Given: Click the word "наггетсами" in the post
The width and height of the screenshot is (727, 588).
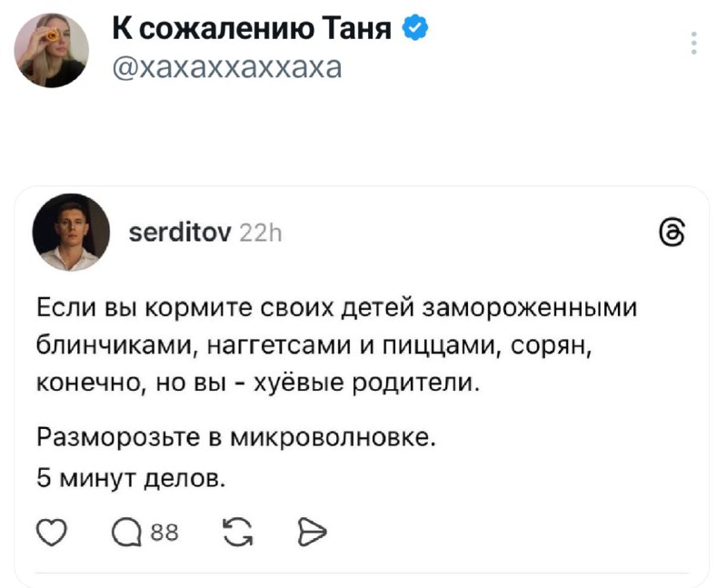Looking at the screenshot, I should click(x=263, y=345).
